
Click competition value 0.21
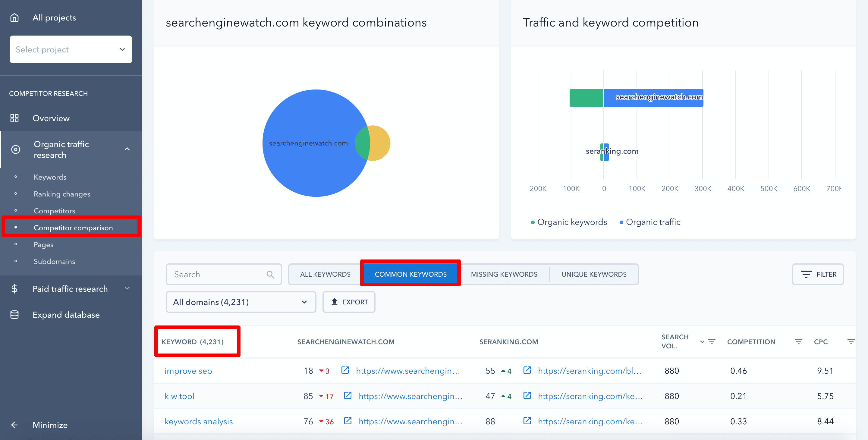(x=738, y=396)
